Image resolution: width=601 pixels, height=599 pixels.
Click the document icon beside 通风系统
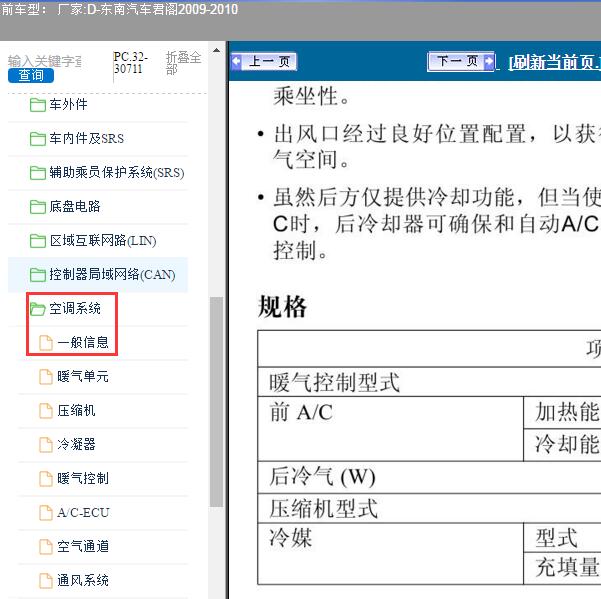(x=46, y=581)
